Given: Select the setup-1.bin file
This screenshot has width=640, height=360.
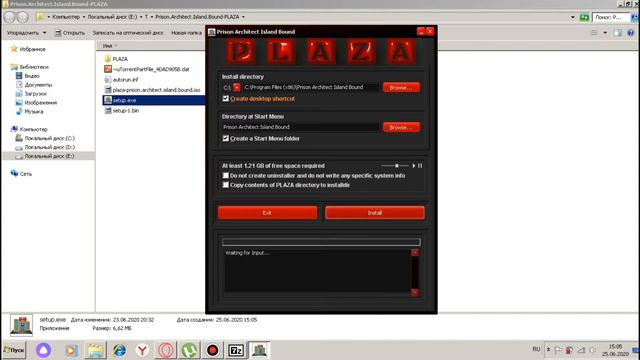Looking at the screenshot, I should (x=122, y=111).
